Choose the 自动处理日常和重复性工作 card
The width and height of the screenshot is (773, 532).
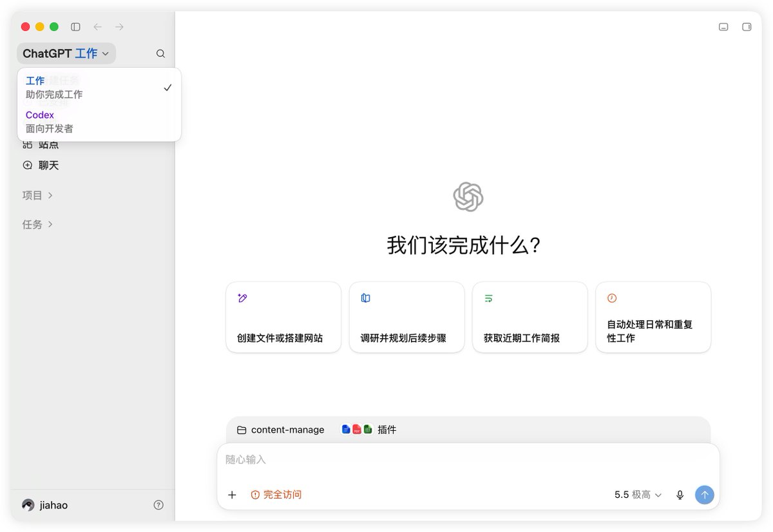pos(653,317)
